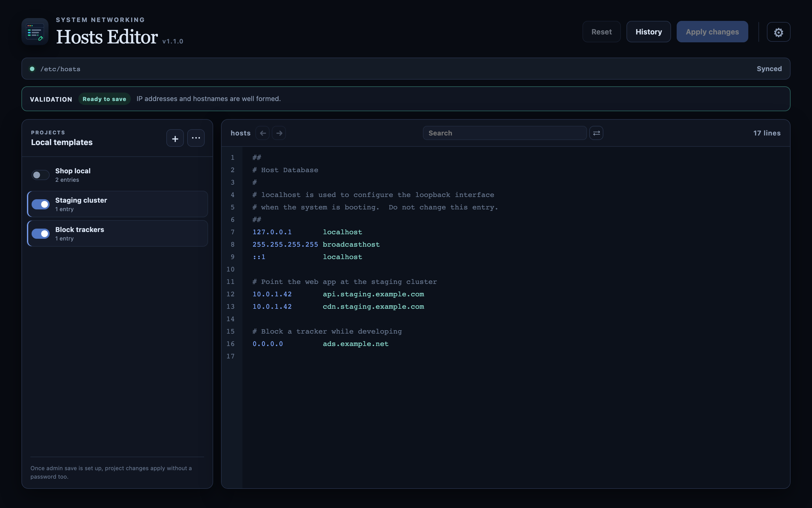Click Apply changes
Image resolution: width=812 pixels, height=508 pixels.
pos(712,32)
